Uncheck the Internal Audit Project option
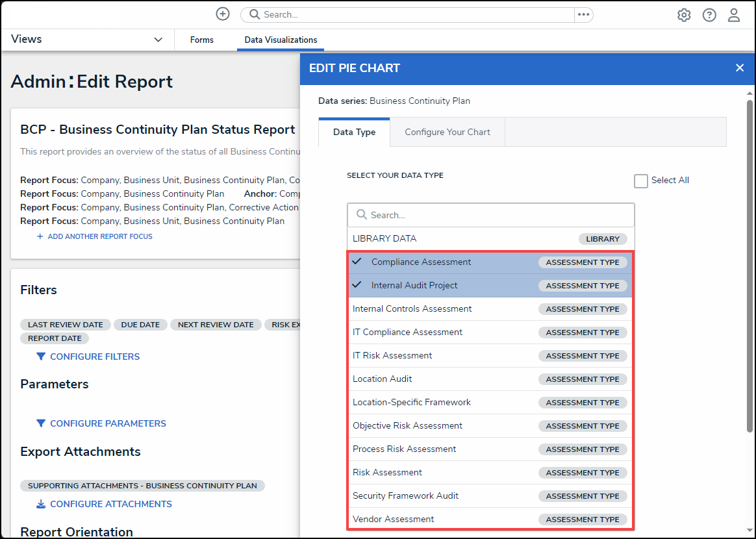Image resolution: width=756 pixels, height=539 pixels. coord(414,286)
